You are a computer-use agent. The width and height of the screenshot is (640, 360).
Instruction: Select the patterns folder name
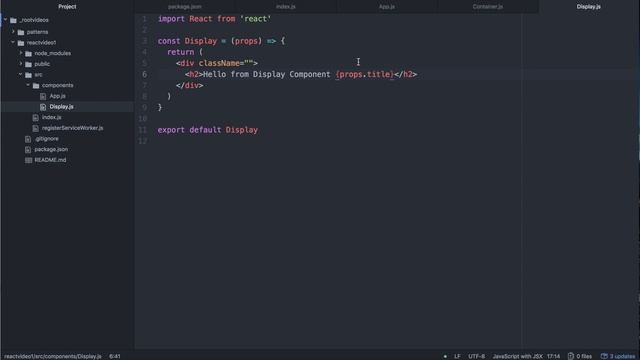(37, 31)
